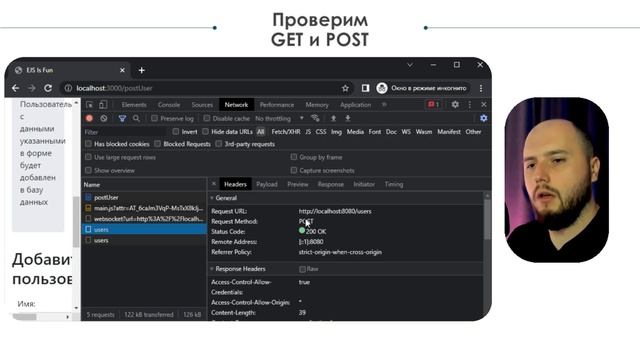Toggle Raw response headers checkbox
This screenshot has width=640, height=360.
coord(302,269)
